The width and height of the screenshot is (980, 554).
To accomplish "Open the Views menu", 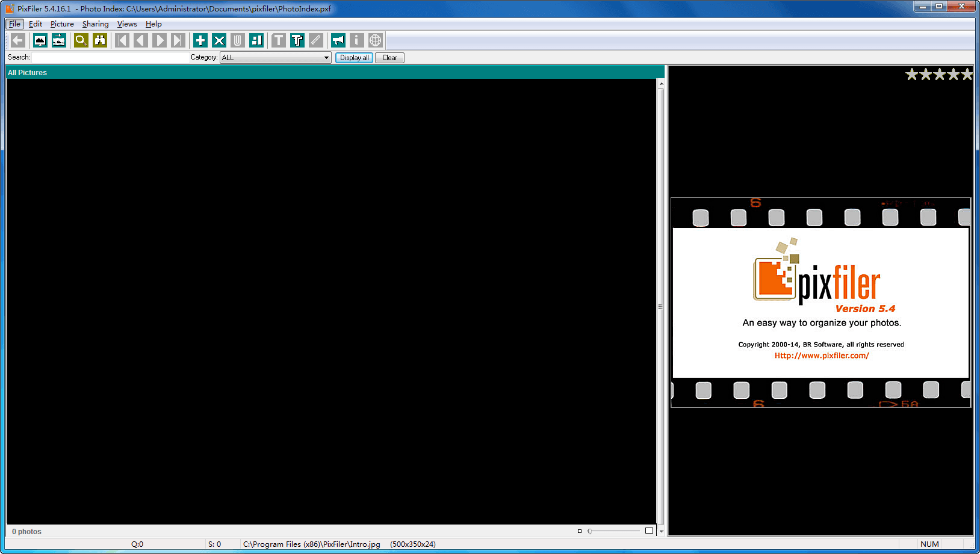I will coord(127,24).
